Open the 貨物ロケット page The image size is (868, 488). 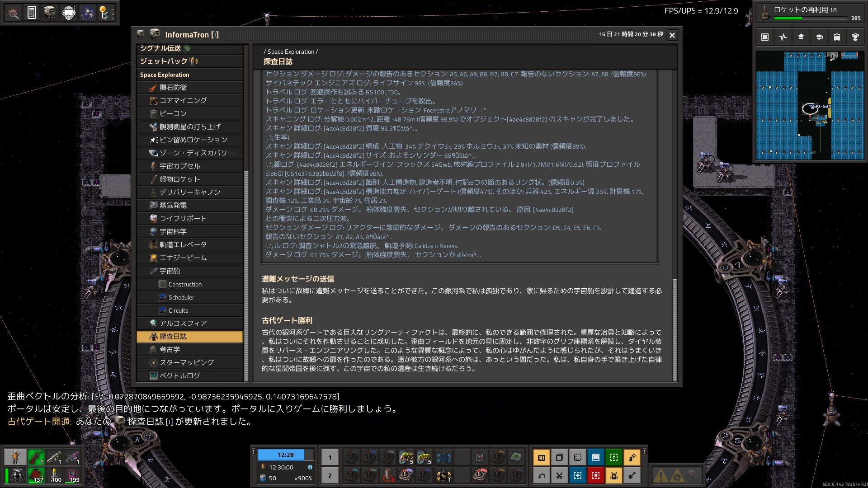pyautogui.click(x=190, y=179)
